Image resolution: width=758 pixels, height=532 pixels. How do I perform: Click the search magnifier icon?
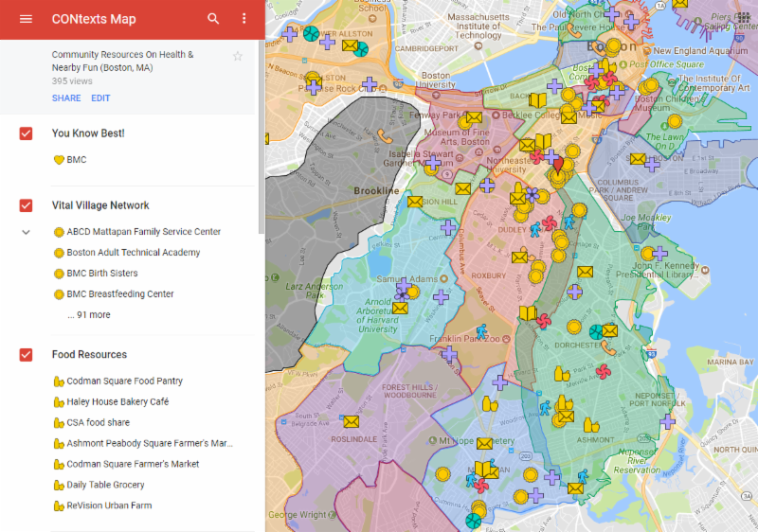pos(213,19)
